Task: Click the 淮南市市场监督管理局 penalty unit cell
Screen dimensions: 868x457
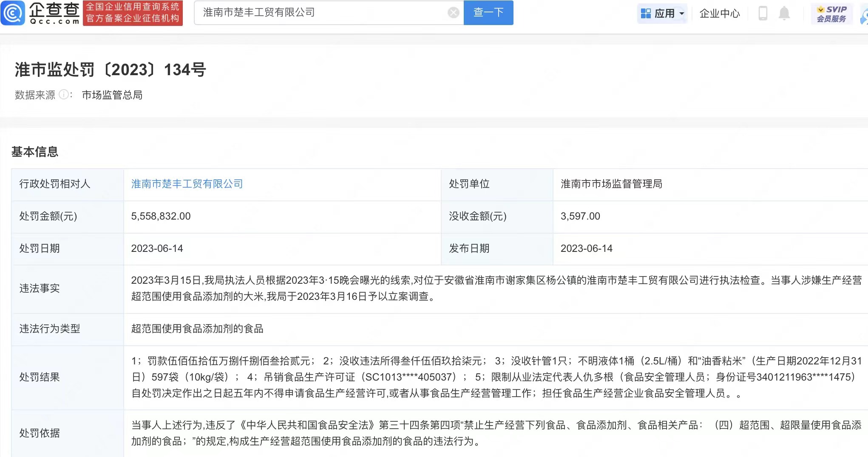Action: [611, 184]
